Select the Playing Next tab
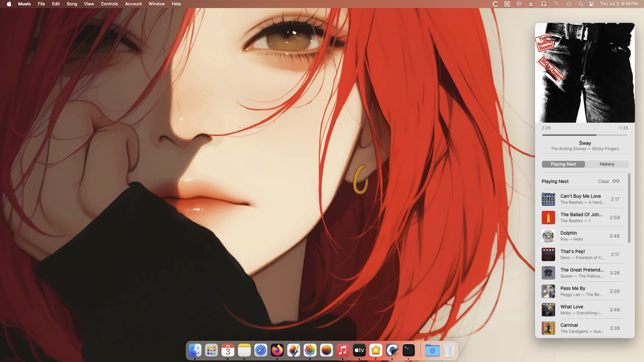644x362 pixels. pos(563,164)
